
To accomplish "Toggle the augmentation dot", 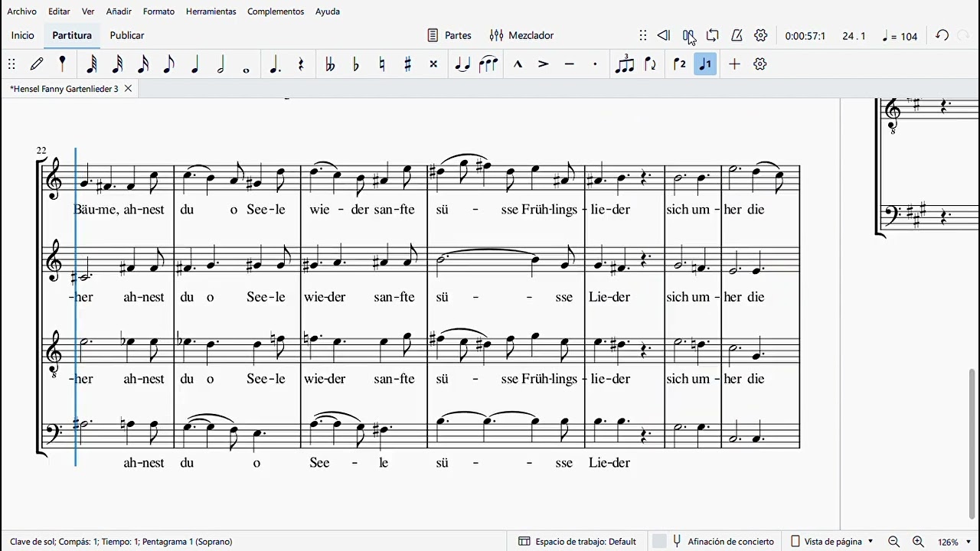I will click(x=275, y=64).
